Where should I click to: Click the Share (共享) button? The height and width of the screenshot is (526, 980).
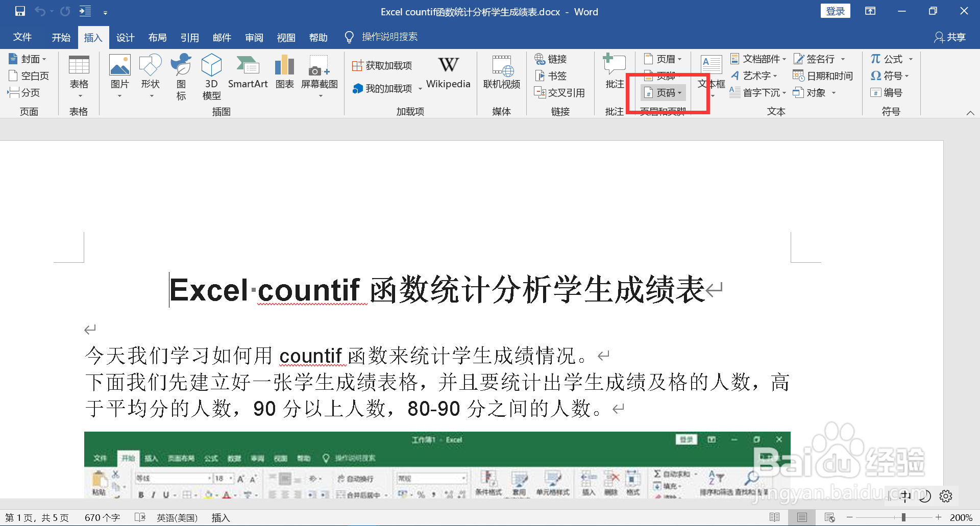(950, 37)
